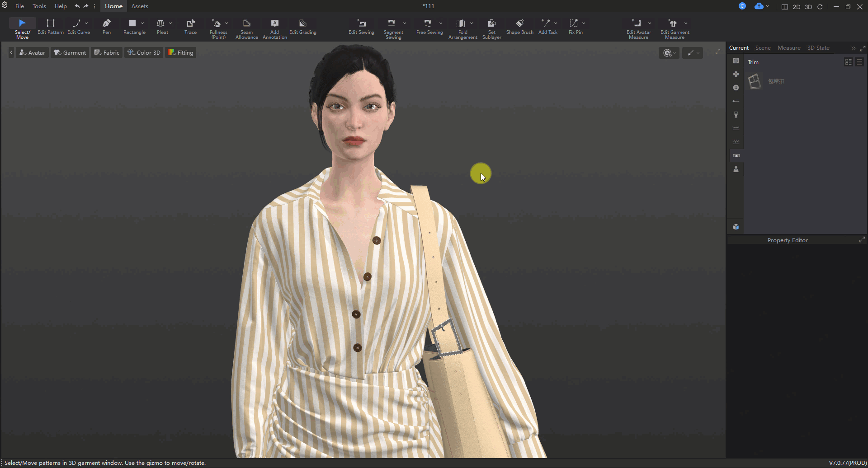The height and width of the screenshot is (468, 868).
Task: Open the Assets tab
Action: 140,6
